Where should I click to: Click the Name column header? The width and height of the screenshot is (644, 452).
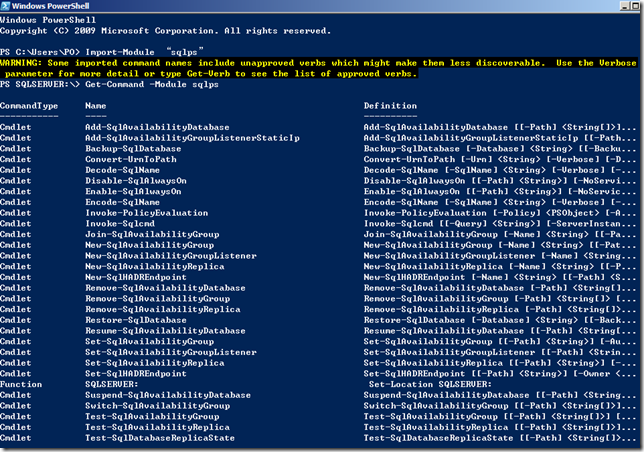click(x=96, y=105)
